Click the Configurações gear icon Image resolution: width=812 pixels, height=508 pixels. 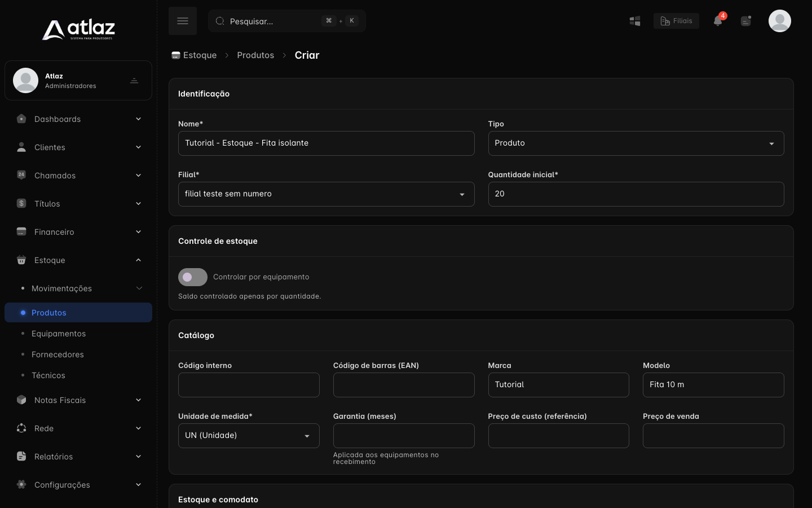[21, 484]
